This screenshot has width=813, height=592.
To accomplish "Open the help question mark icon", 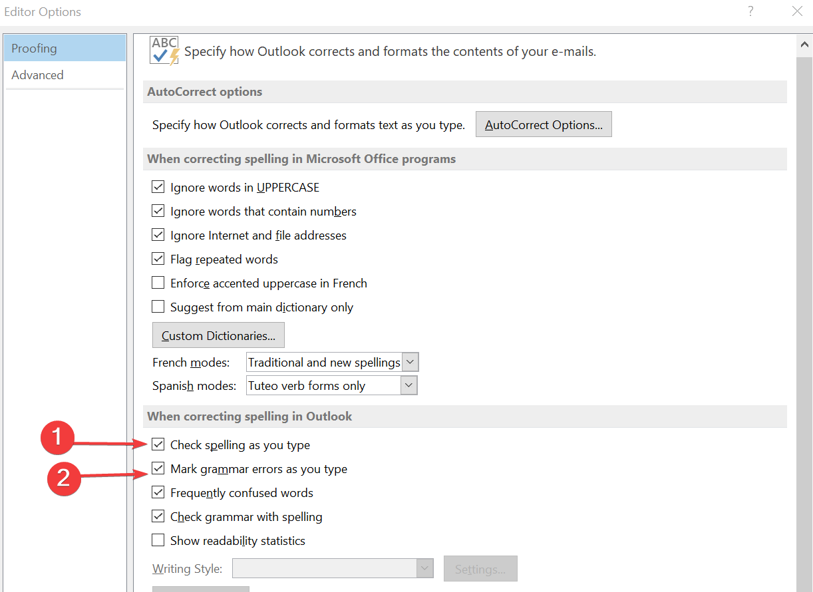I will [750, 11].
